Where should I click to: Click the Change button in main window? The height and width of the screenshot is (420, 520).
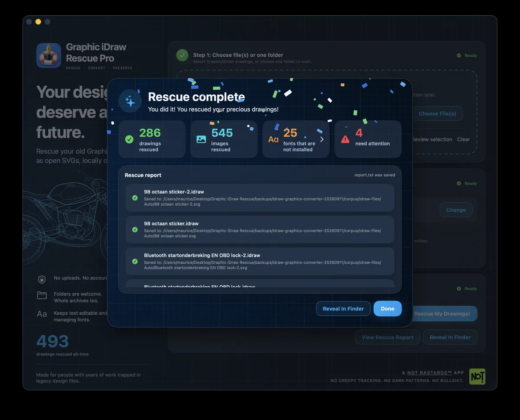456,210
